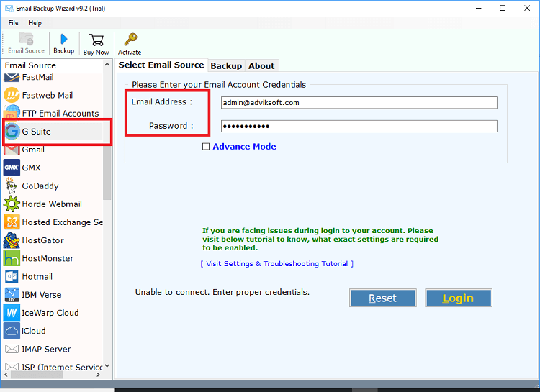The height and width of the screenshot is (392, 540).
Task: Choose the Hotmail source icon
Action: 12,276
